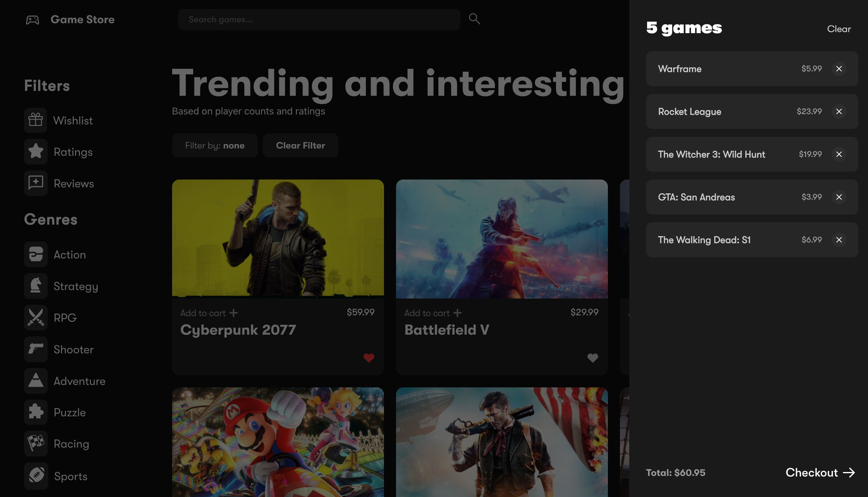
Task: Open the Adventure genre
Action: point(79,381)
